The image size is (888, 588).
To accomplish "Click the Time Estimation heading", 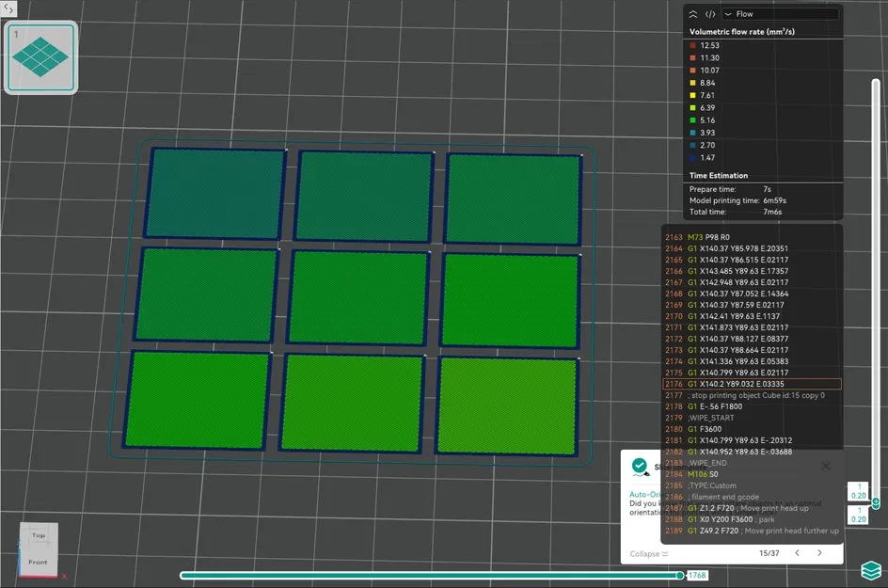I will pyautogui.click(x=718, y=176).
